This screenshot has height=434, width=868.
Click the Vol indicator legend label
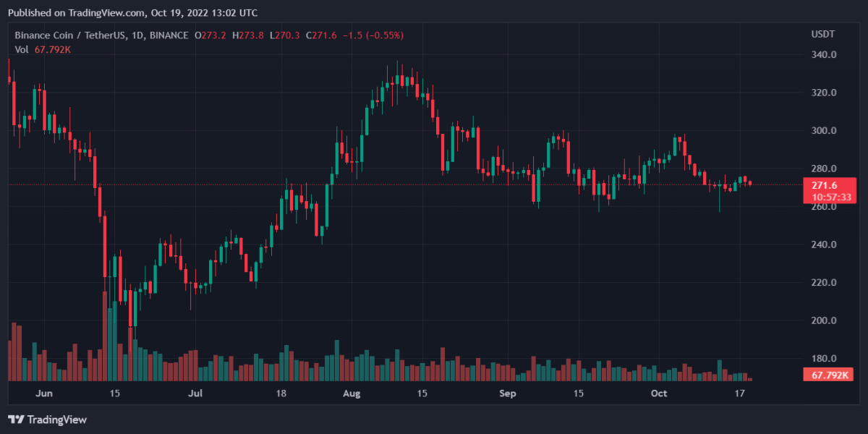click(x=22, y=49)
